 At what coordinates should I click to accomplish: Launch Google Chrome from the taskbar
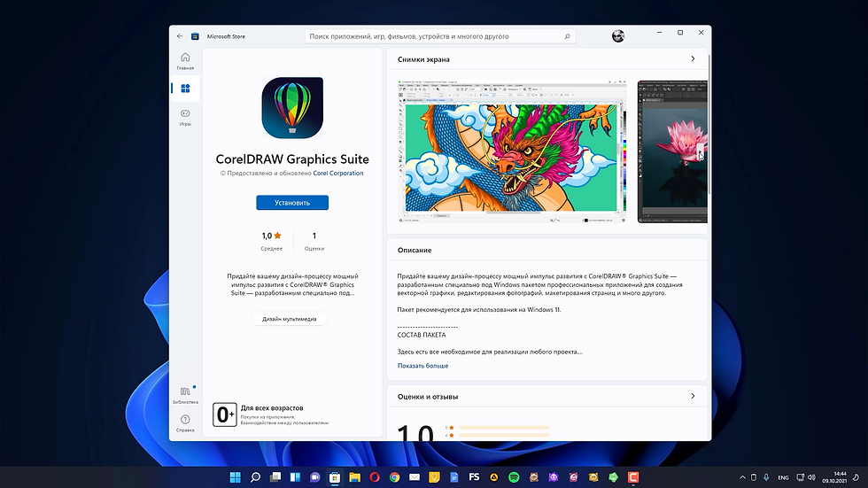click(x=395, y=477)
